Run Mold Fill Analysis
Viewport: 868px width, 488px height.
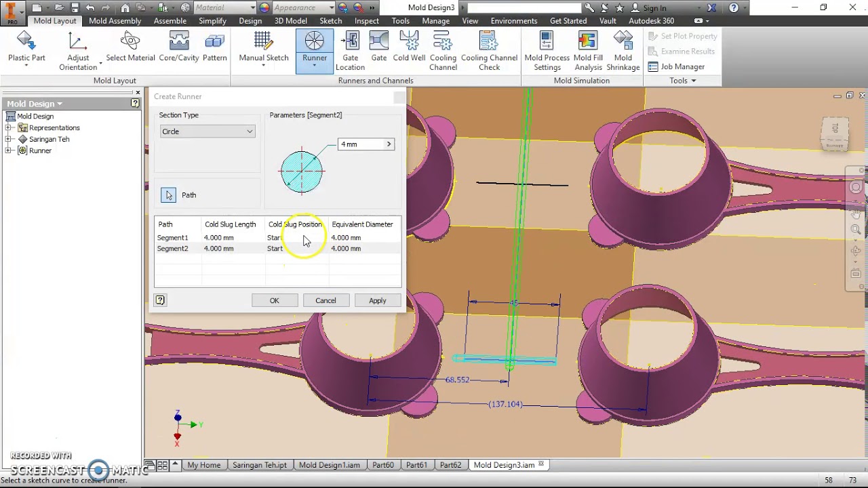[x=588, y=52]
